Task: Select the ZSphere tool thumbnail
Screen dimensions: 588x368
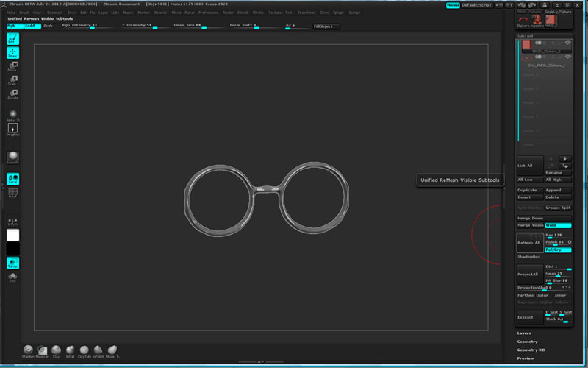Action: [x=523, y=21]
